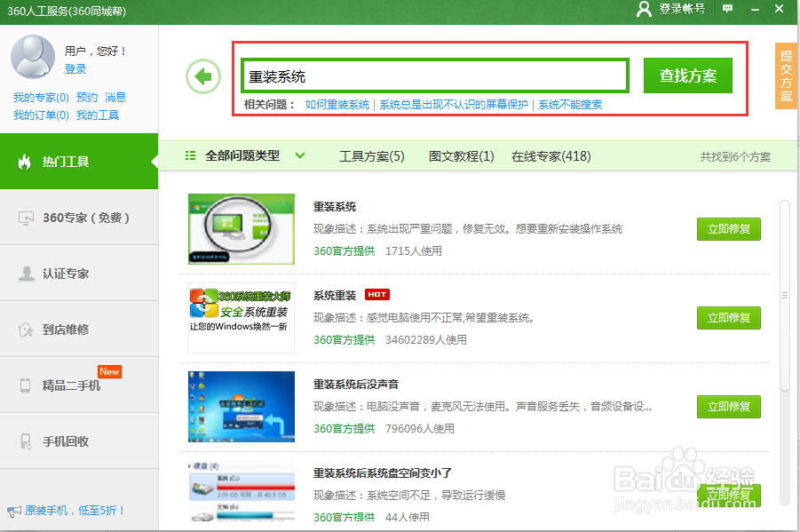
Task: Click the recycle phone icon beside 手机回收
Action: click(26, 441)
